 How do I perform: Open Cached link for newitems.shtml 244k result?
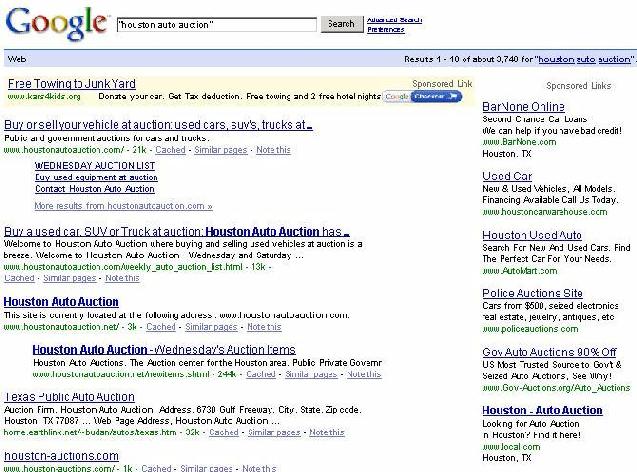(261, 374)
